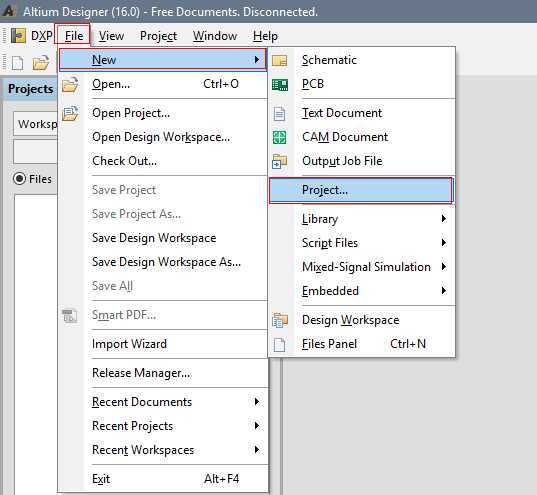Image resolution: width=537 pixels, height=495 pixels.
Task: Select Output Job File in New submenu
Action: (x=362, y=161)
